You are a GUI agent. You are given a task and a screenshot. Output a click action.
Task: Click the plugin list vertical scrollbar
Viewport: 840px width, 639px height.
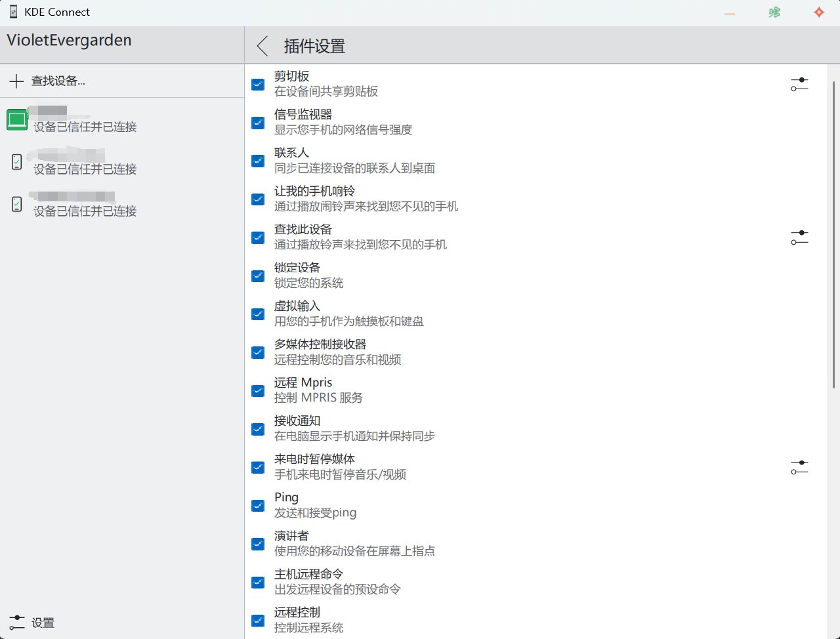pos(834,230)
